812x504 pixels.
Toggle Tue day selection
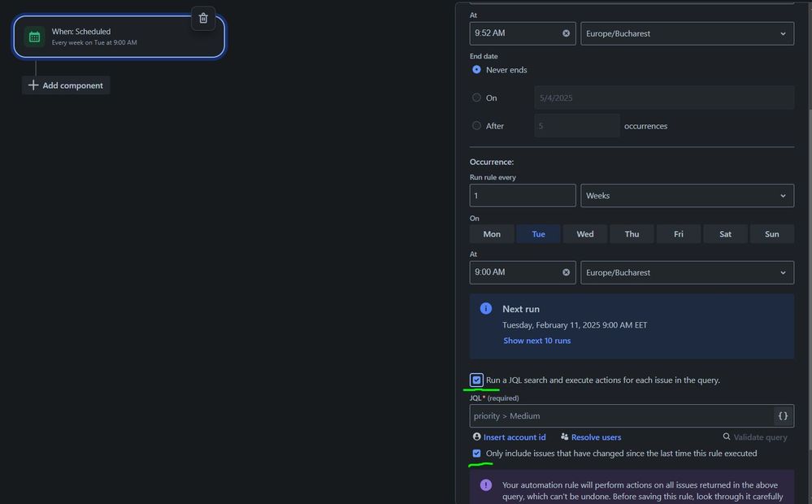[x=538, y=234]
